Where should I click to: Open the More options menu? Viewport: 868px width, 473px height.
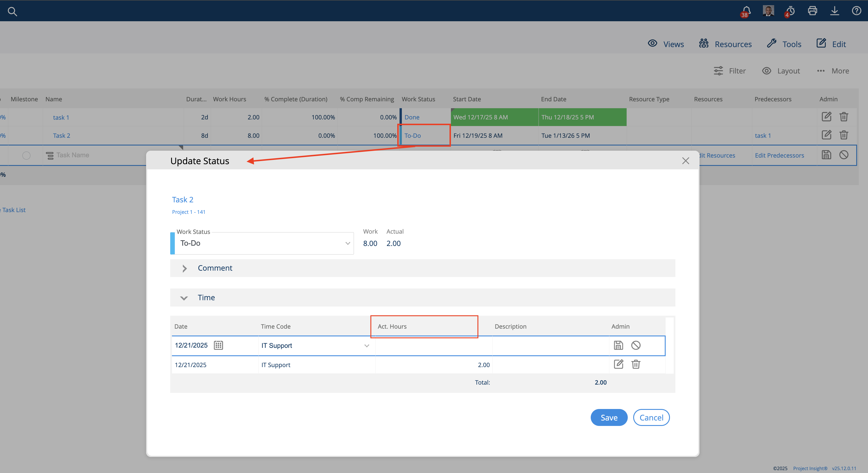[833, 71]
